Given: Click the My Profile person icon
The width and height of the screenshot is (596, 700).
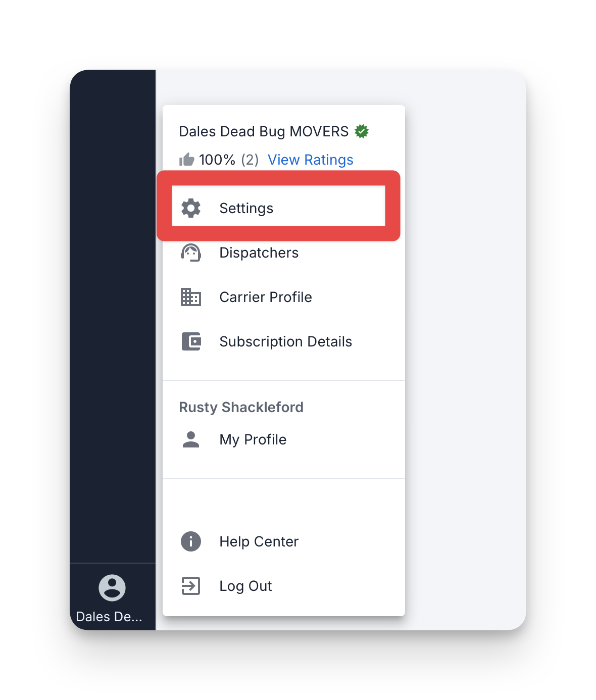Looking at the screenshot, I should pyautogui.click(x=191, y=439).
